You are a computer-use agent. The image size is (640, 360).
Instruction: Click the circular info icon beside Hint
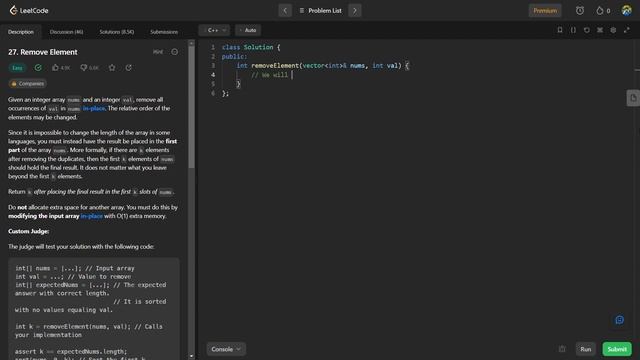click(x=175, y=52)
